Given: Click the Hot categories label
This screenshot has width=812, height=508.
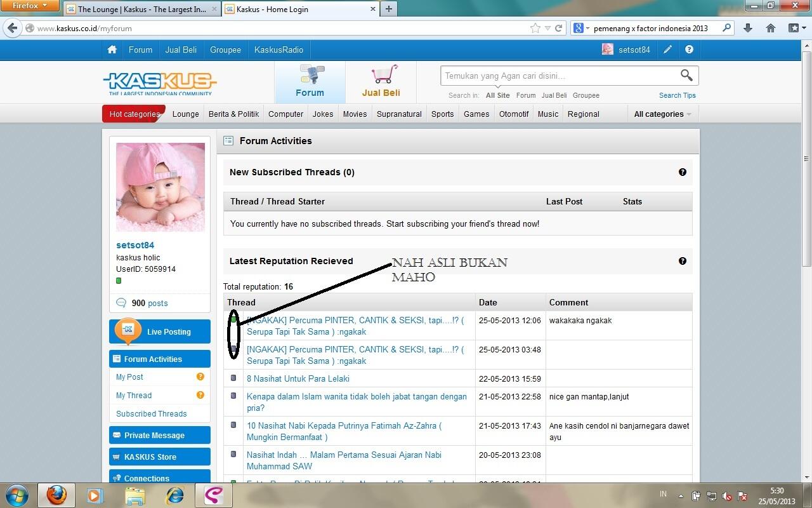Looking at the screenshot, I should pos(134,114).
